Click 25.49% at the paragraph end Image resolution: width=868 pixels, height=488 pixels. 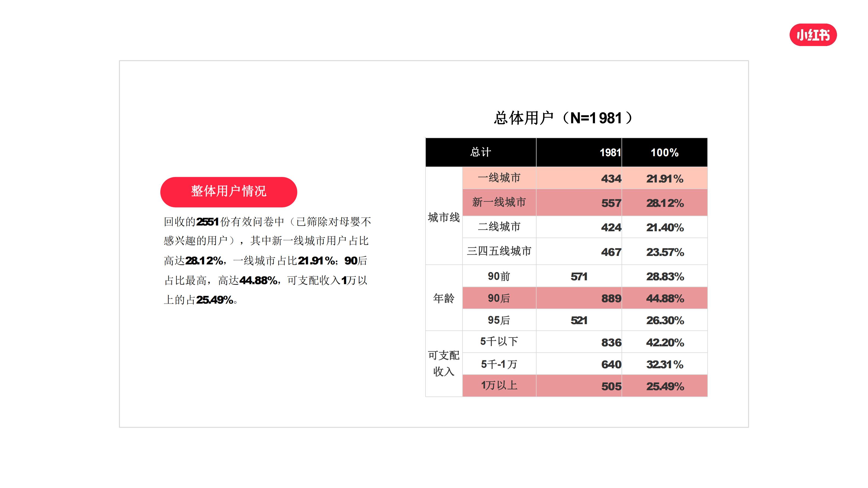[x=215, y=300]
